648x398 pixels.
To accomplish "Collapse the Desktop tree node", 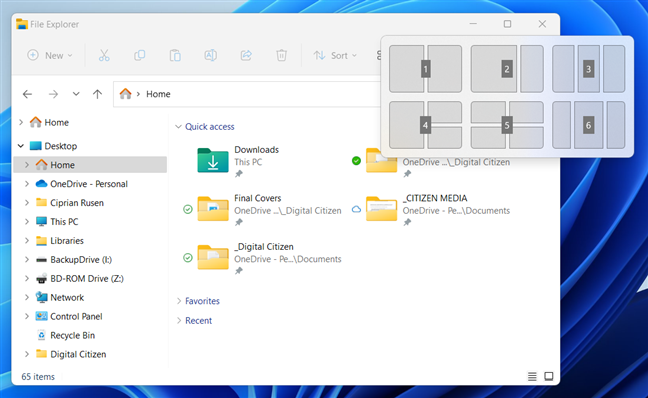I will tap(21, 146).
